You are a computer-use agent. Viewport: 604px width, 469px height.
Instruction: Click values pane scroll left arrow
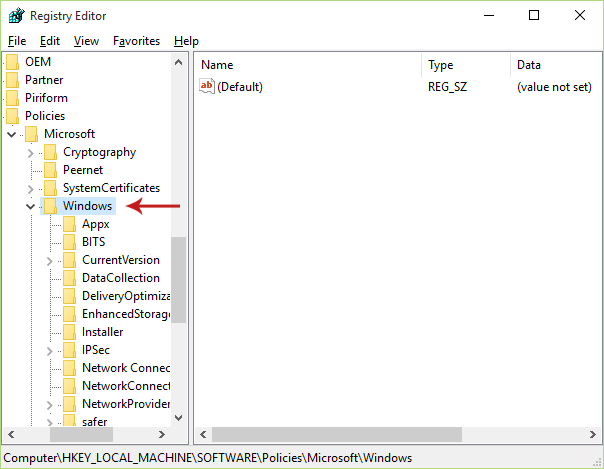(203, 434)
